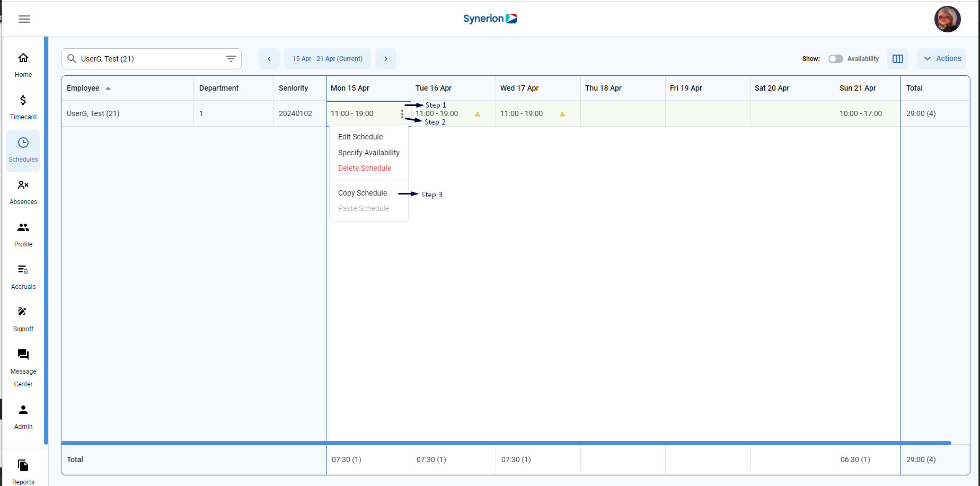Click the Tue 16 Apr column header

point(454,89)
